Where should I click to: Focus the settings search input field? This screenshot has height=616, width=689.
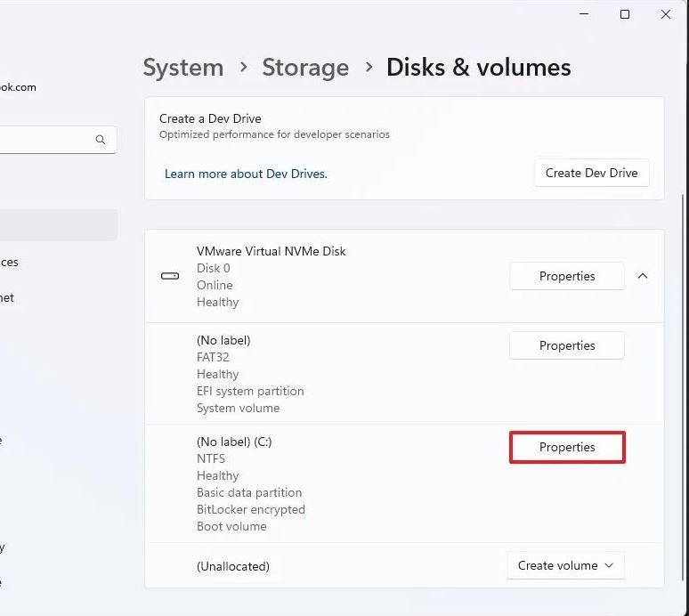coord(45,140)
